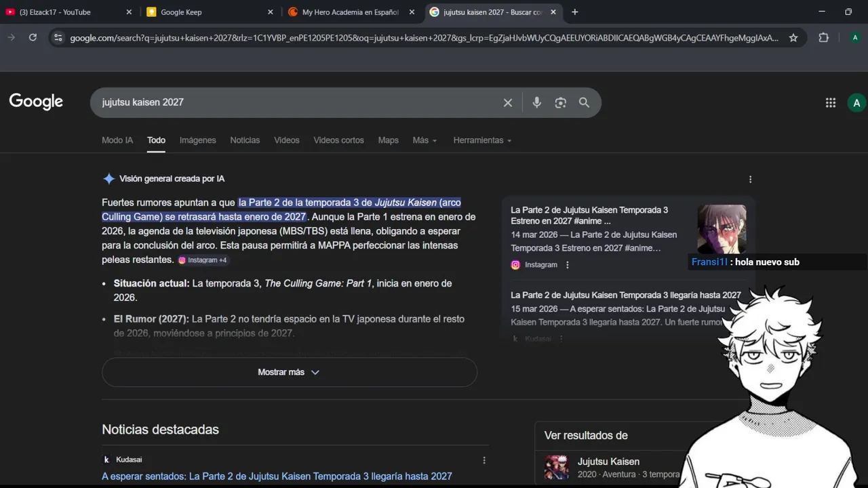The width and height of the screenshot is (868, 488).
Task: Reload the current page
Action: coord(33,38)
